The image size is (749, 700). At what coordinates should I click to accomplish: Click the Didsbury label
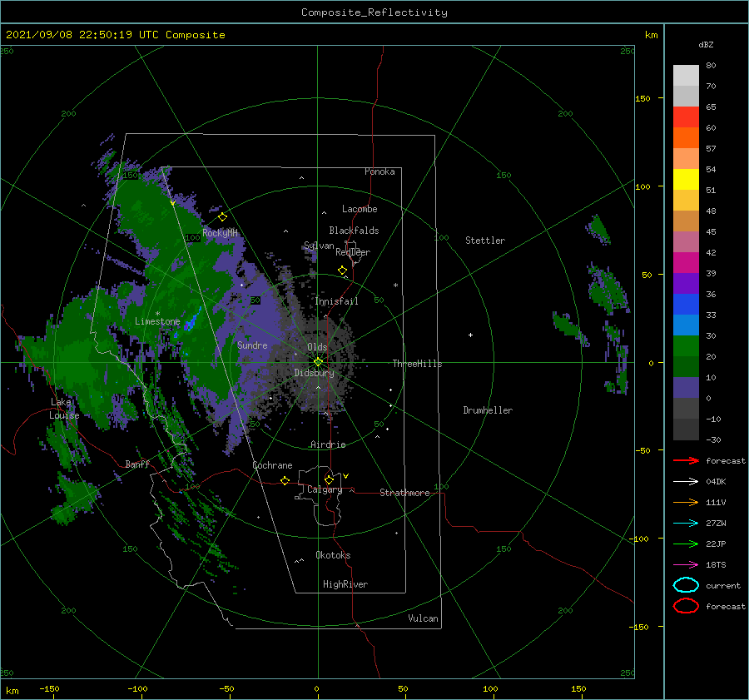coord(314,373)
